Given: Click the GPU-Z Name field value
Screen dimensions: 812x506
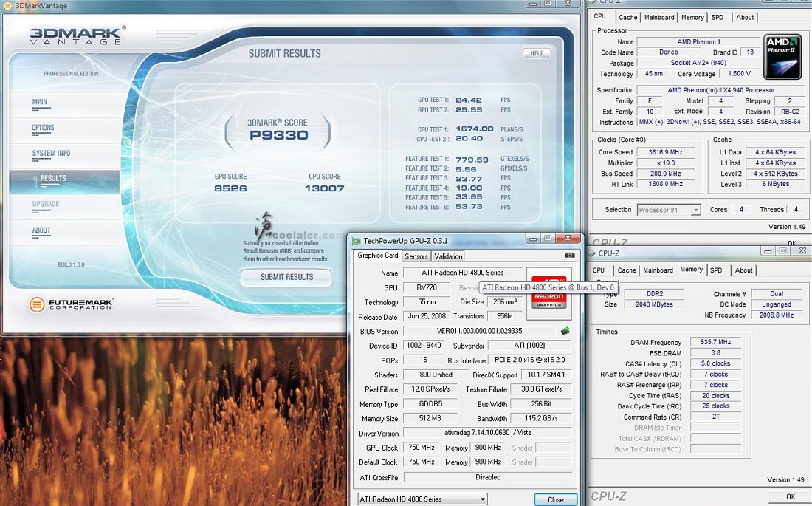Looking at the screenshot, I should click(463, 273).
